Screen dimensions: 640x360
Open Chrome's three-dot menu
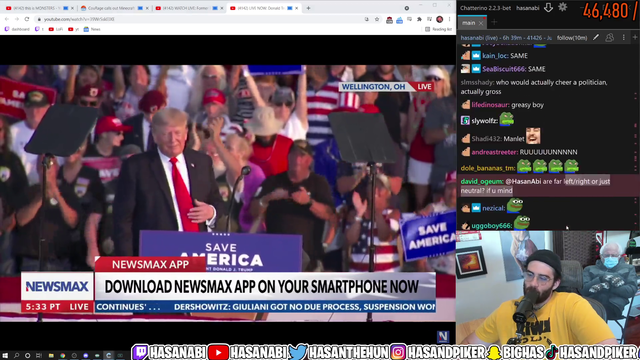[449, 19]
